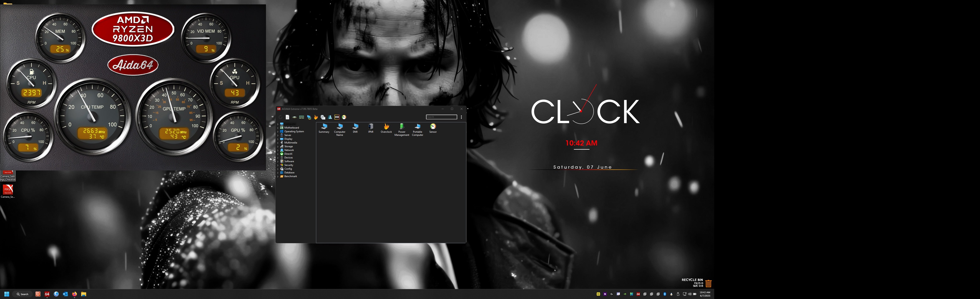Image resolution: width=980 pixels, height=299 pixels.
Task: Click the SensorPanel gauge toolbar icon
Action: click(x=344, y=117)
